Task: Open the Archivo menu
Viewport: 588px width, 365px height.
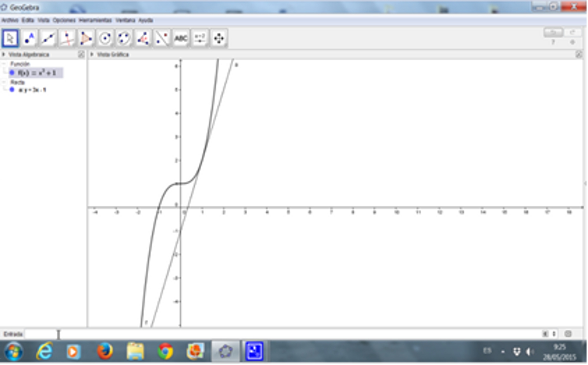Action: pos(10,21)
